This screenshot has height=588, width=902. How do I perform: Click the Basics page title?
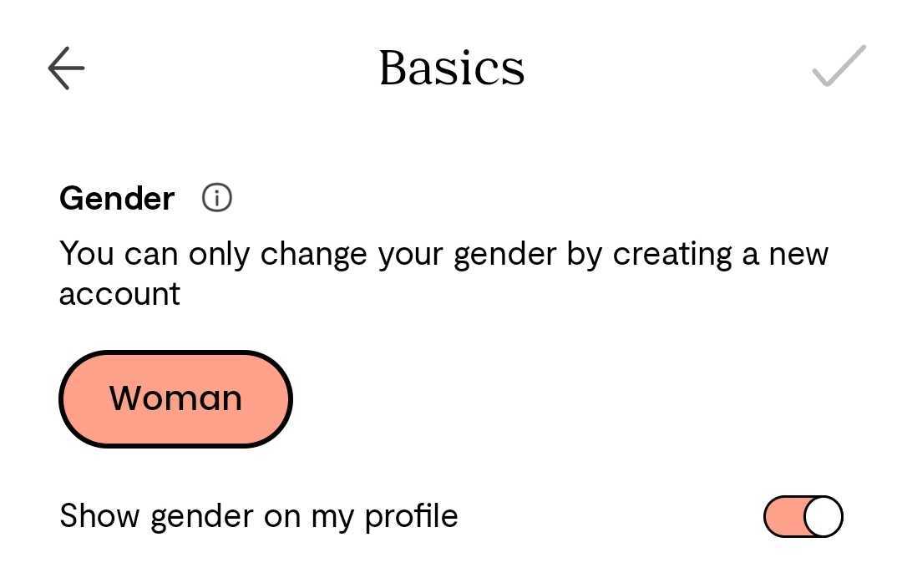(x=451, y=68)
